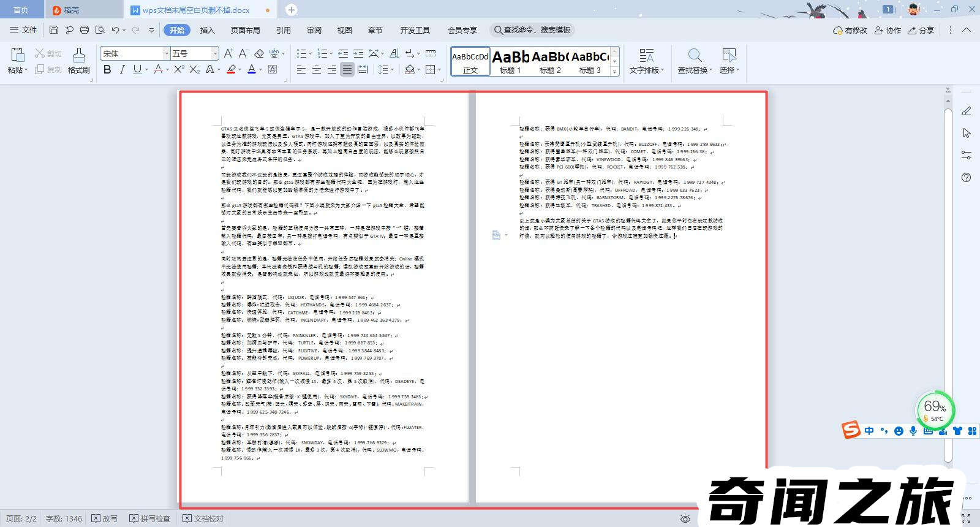Screen dimensions: 980x527
Task: Click the Sogou S icon in the IME bar
Action: pos(851,430)
